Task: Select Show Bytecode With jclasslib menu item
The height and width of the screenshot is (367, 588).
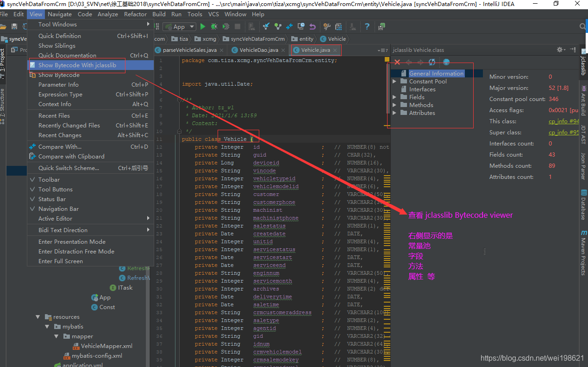Action: (x=90, y=65)
